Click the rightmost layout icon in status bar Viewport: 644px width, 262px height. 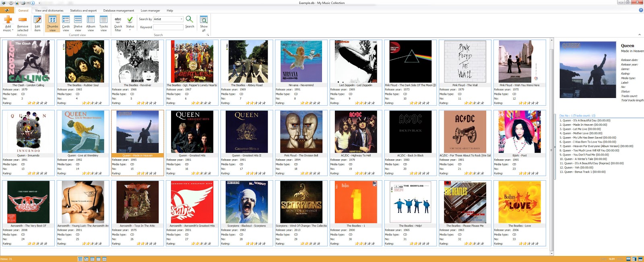(x=640, y=259)
